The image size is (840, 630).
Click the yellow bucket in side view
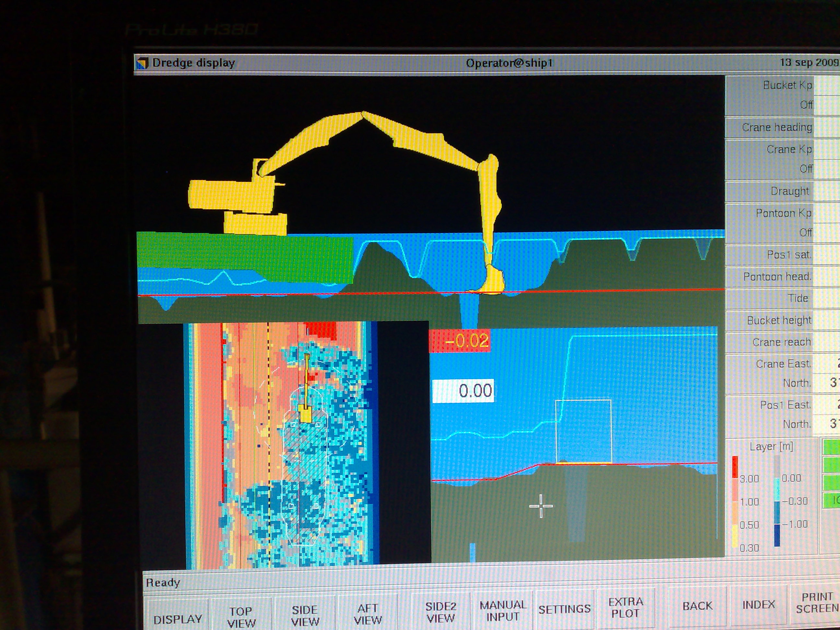click(495, 280)
